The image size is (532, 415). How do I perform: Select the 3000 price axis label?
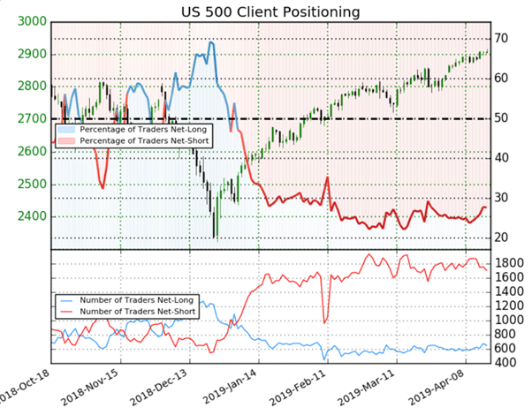pos(32,21)
